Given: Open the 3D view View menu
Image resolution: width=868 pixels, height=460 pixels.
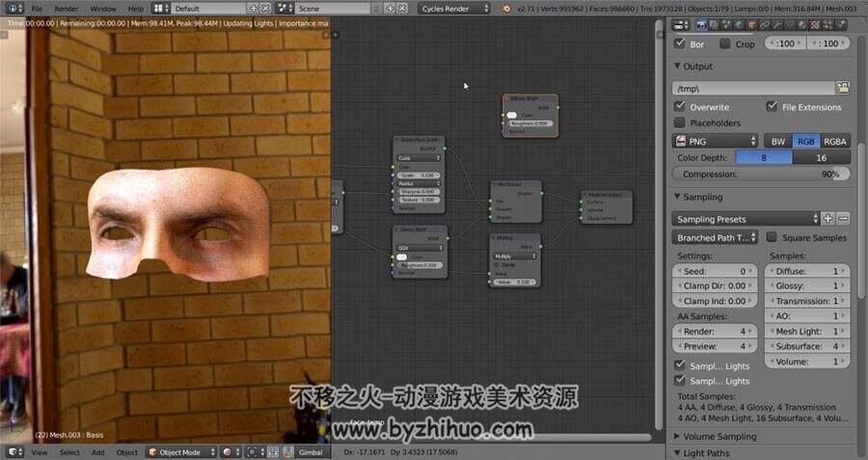Looking at the screenshot, I should pyautogui.click(x=40, y=452).
